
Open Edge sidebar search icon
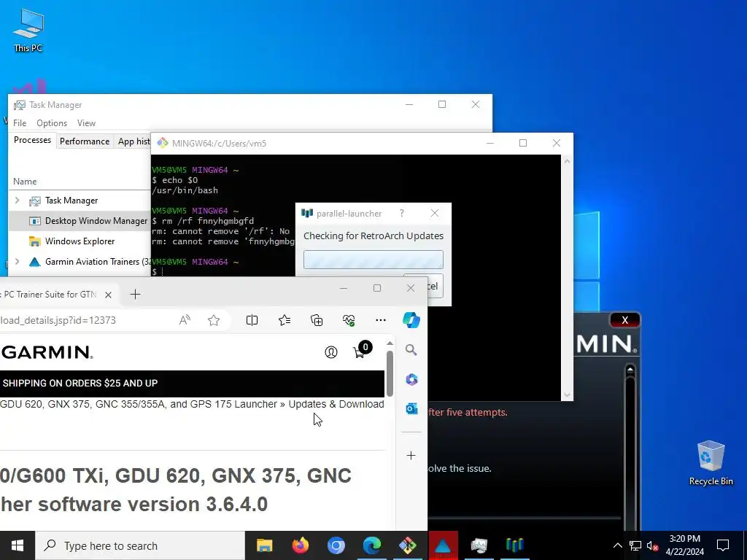click(411, 351)
